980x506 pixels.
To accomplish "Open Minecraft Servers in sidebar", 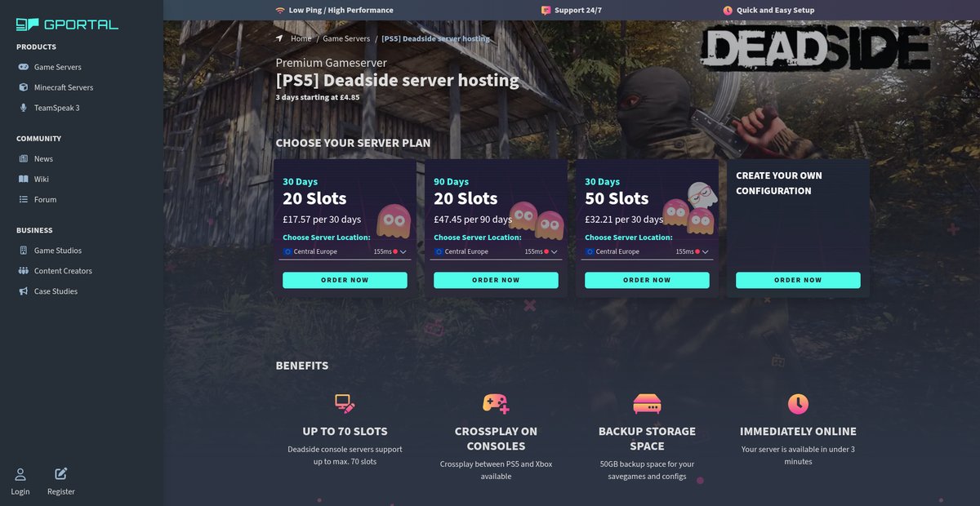I will click(64, 87).
